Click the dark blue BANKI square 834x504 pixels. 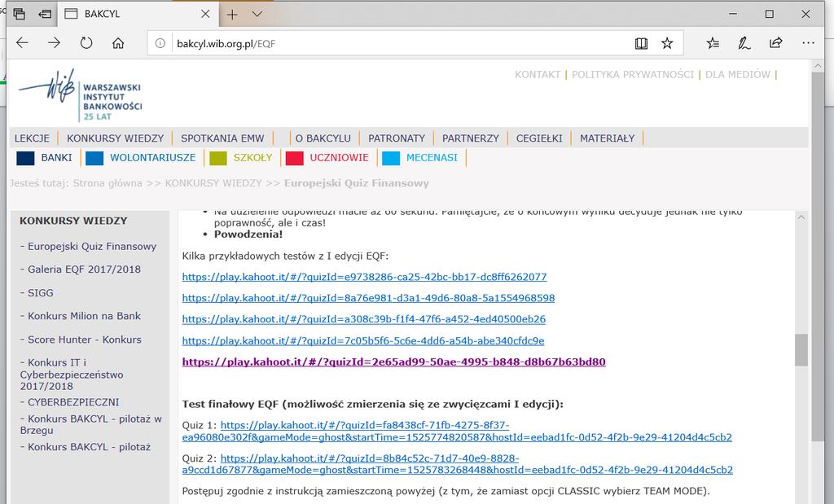pyautogui.click(x=25, y=158)
